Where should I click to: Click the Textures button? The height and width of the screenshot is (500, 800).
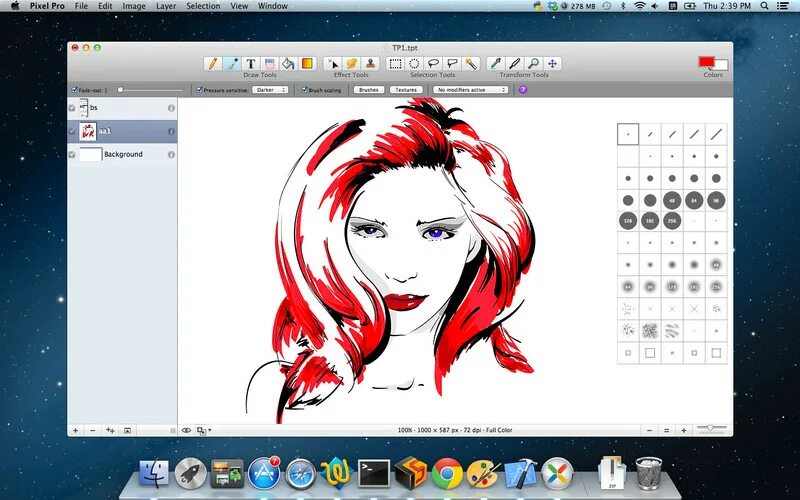coord(406,90)
